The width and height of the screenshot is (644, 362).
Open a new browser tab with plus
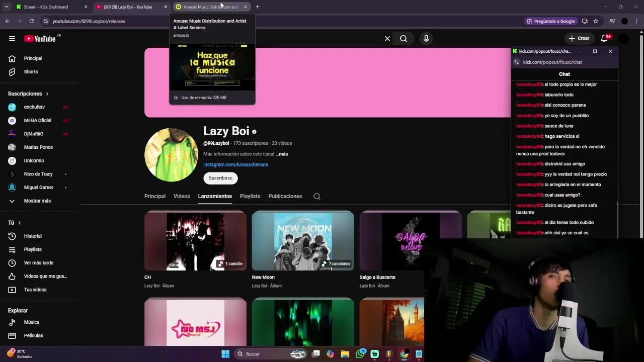pyautogui.click(x=257, y=7)
